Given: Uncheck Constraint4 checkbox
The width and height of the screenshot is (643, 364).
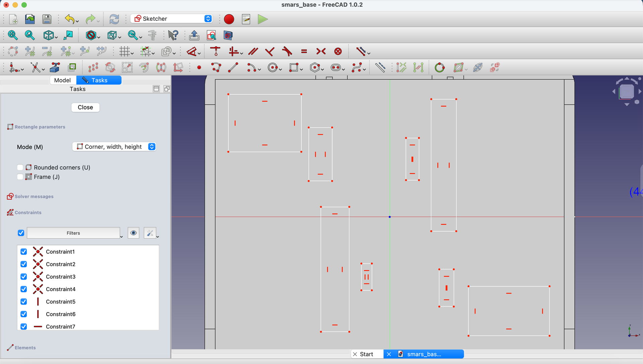Looking at the screenshot, I should 23,289.
